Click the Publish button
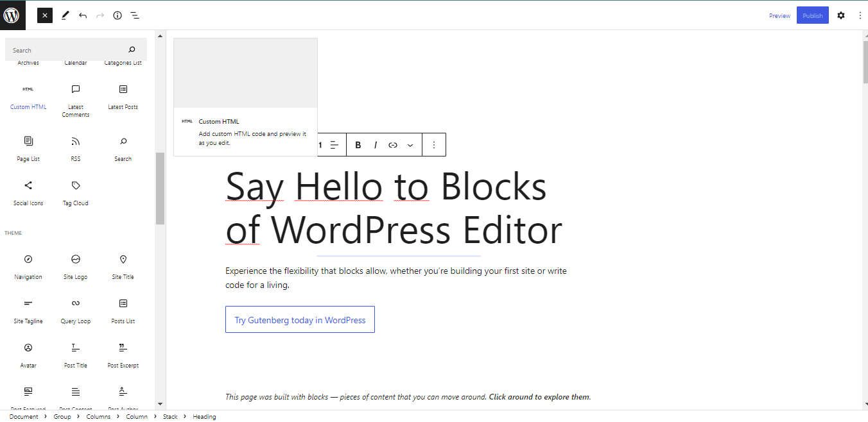This screenshot has width=868, height=422. click(813, 15)
